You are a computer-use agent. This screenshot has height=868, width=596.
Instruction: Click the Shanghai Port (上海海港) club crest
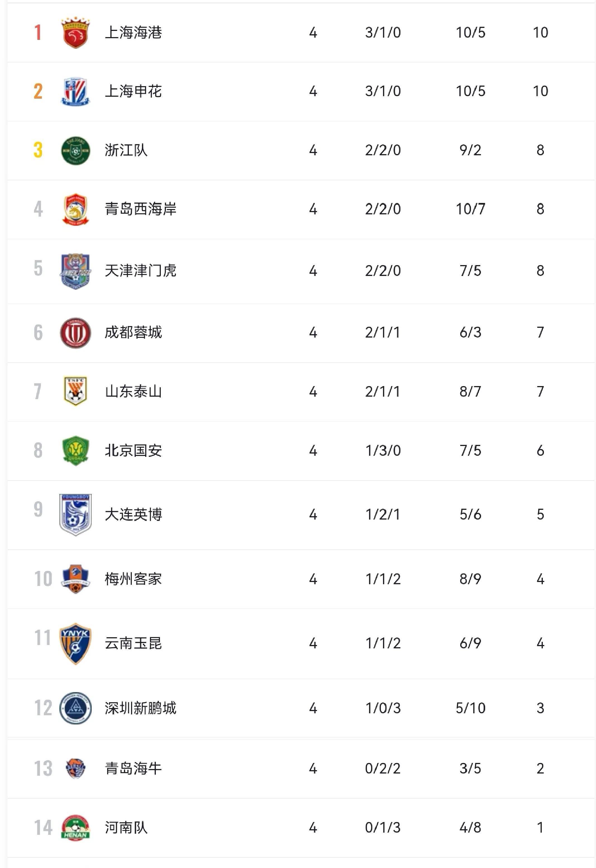(x=75, y=33)
